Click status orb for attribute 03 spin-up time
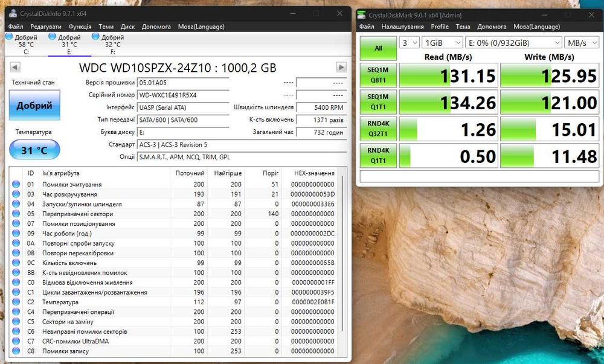This screenshot has width=604, height=364. (x=16, y=194)
